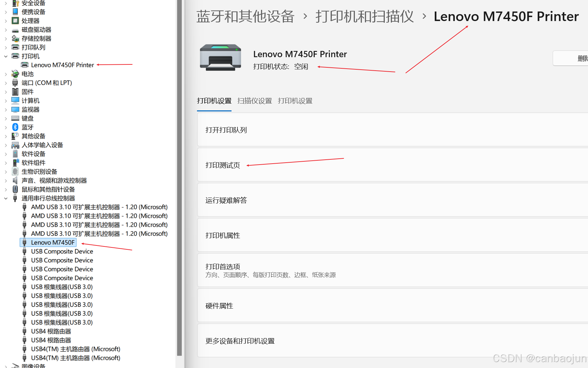The height and width of the screenshot is (368, 588).
Task: Run 运行疑难解答 troubleshooter
Action: click(x=392, y=200)
